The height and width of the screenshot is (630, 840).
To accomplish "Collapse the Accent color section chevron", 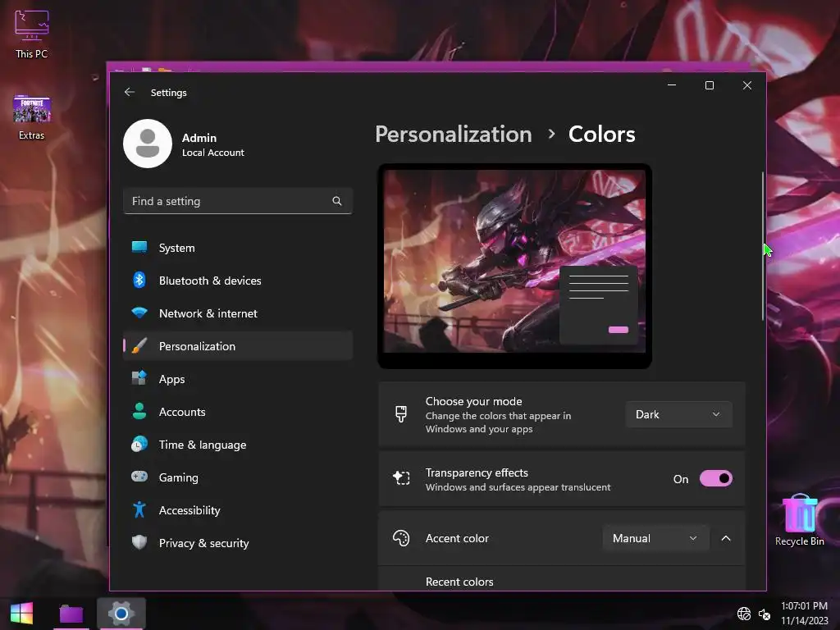I will pos(726,538).
